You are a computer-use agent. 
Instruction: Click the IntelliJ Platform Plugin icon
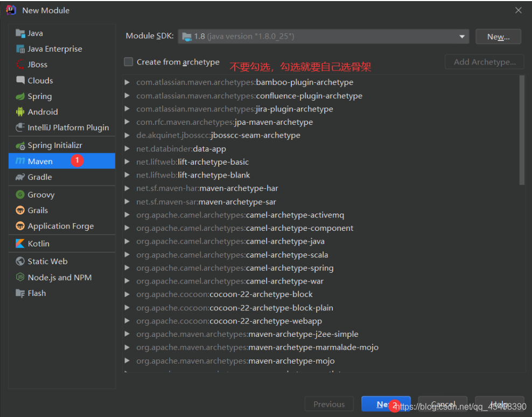[x=20, y=128]
